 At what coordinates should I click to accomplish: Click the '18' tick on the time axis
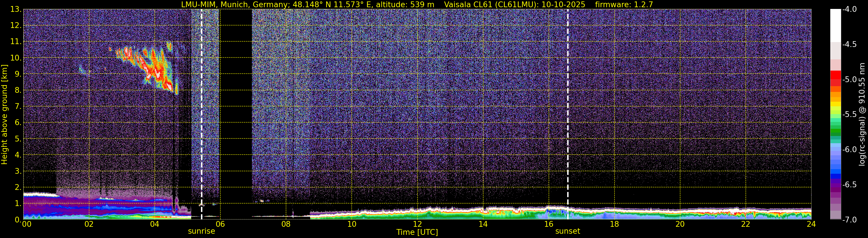point(614,224)
